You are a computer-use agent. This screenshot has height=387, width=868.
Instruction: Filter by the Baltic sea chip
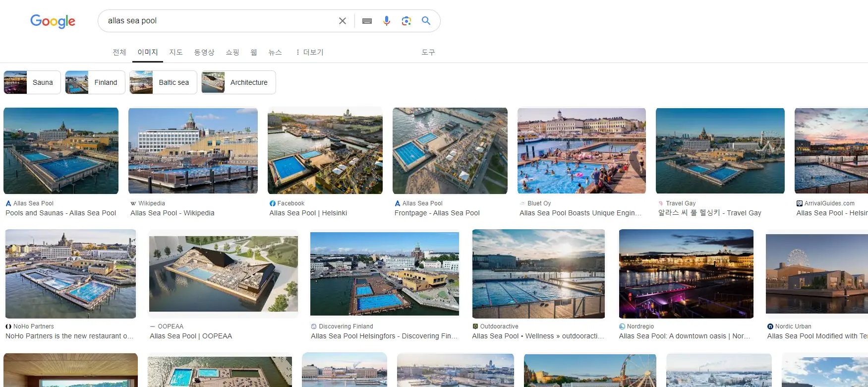click(x=163, y=82)
